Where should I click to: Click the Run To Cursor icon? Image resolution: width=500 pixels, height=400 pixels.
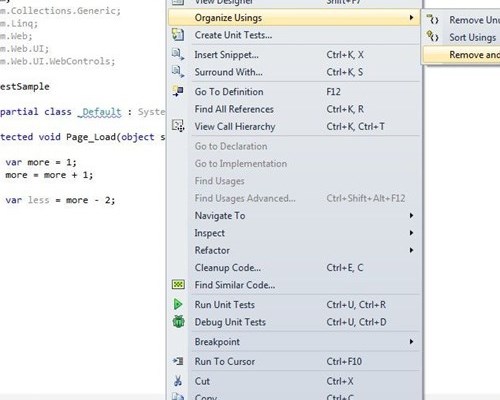(178, 361)
